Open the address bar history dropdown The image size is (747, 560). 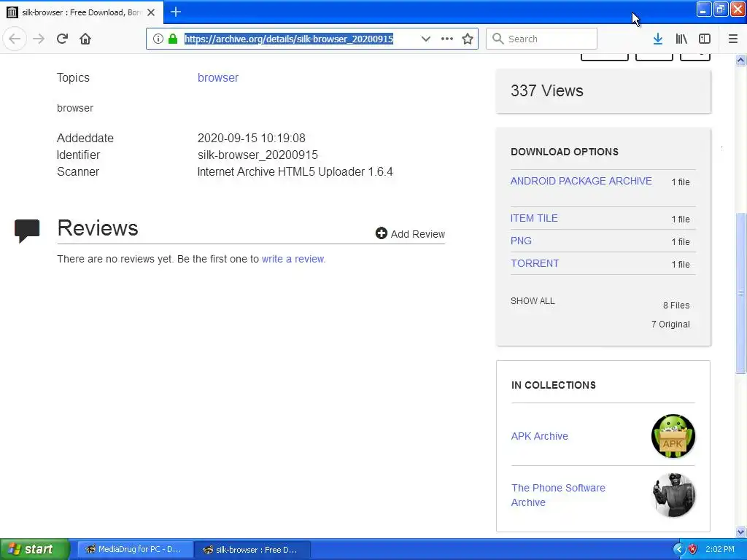click(426, 39)
